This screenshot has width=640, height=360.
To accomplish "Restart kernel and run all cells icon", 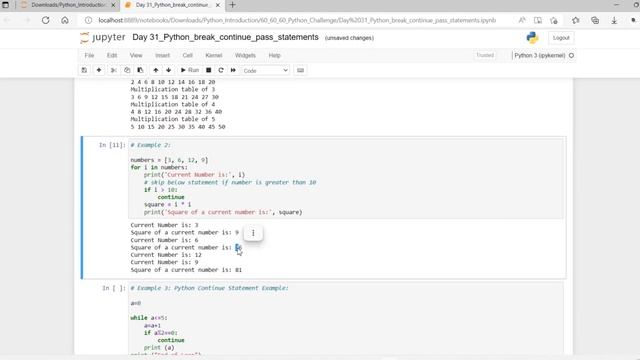I will point(233,70).
